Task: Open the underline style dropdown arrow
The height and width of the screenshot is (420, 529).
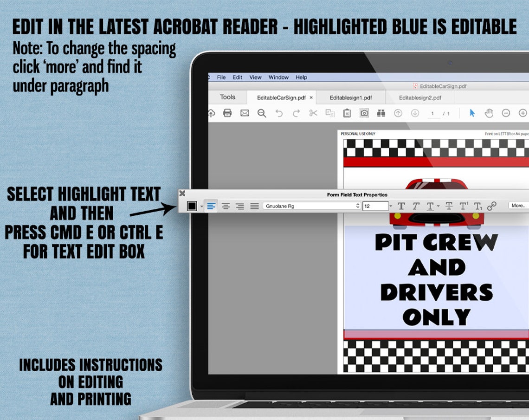Action: [x=437, y=206]
